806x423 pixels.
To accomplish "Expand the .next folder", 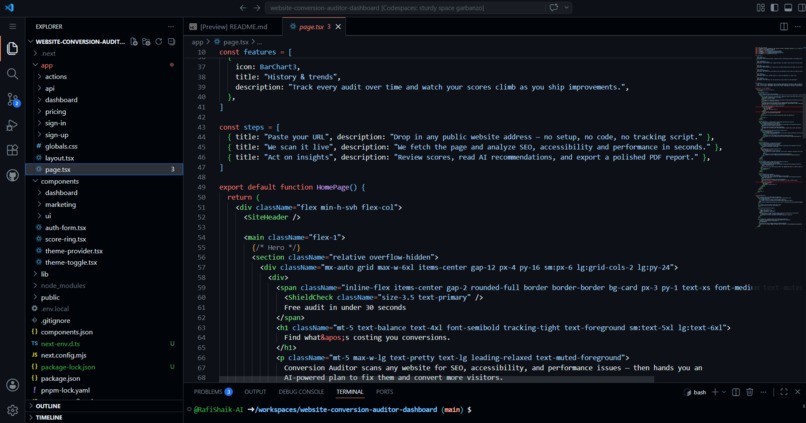I will pos(104,53).
